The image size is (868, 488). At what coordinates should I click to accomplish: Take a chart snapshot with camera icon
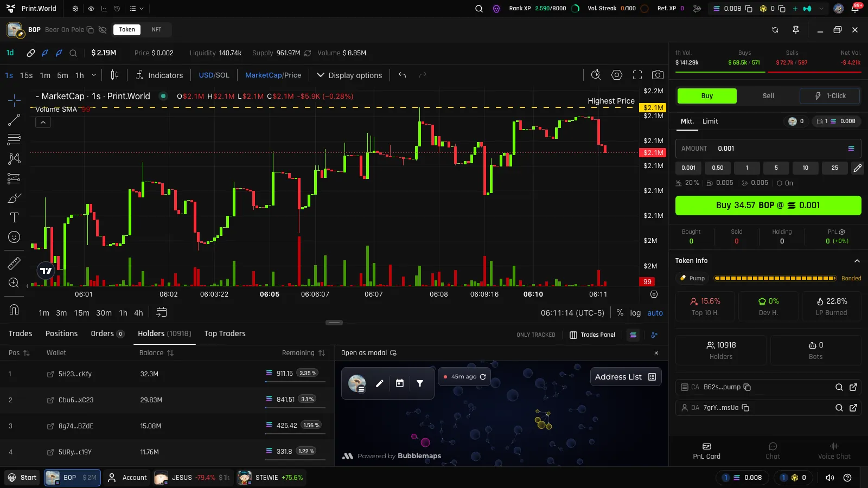658,75
